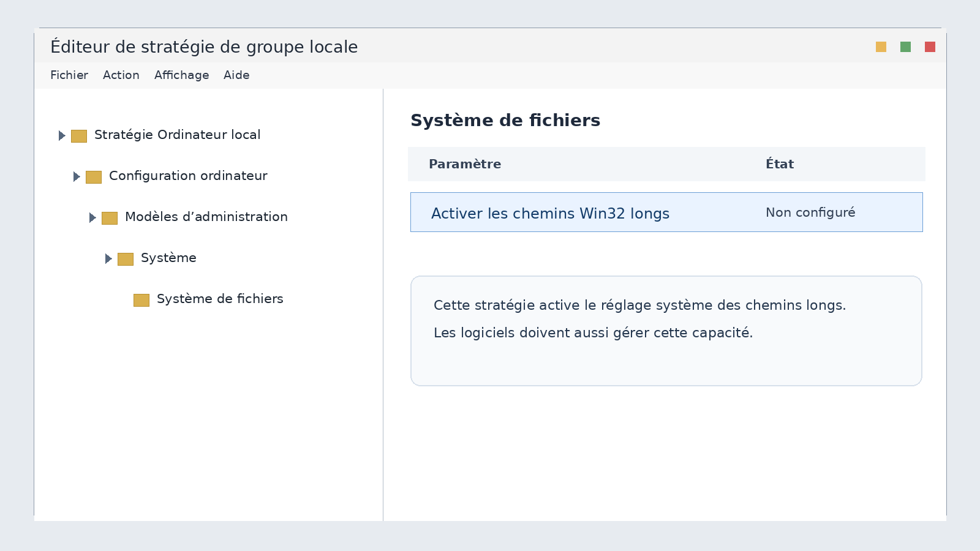Viewport: 980px width, 551px height.
Task: Sort by the État column header
Action: [x=780, y=163]
